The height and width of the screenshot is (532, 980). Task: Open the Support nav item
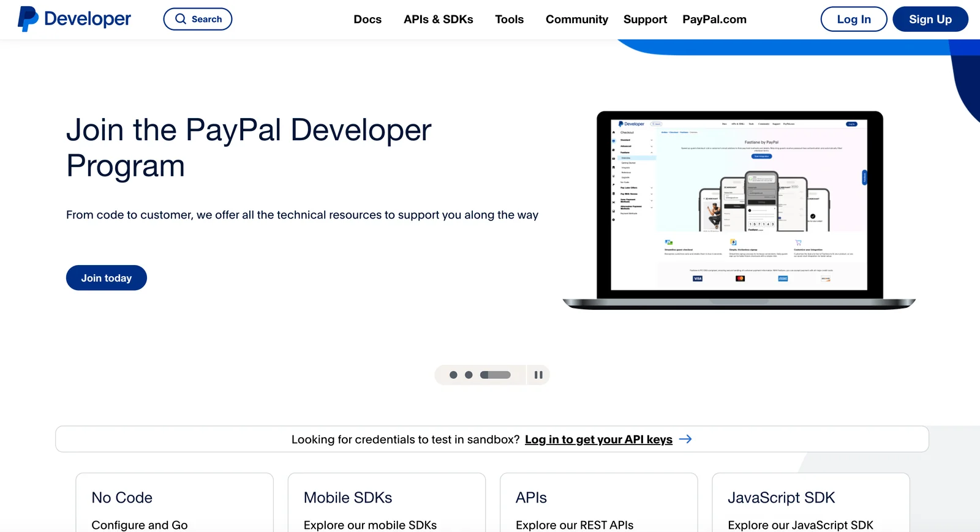(645, 20)
